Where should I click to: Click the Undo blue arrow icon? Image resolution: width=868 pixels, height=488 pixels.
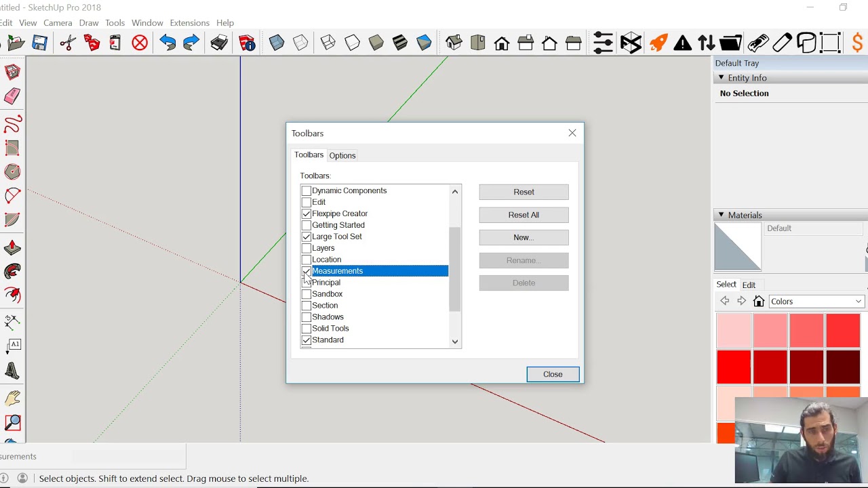point(167,43)
